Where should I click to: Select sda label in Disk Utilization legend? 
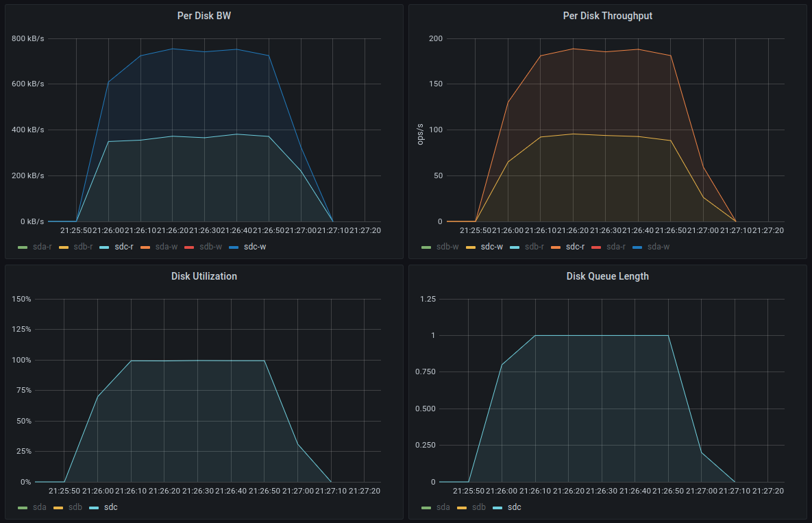click(x=40, y=507)
